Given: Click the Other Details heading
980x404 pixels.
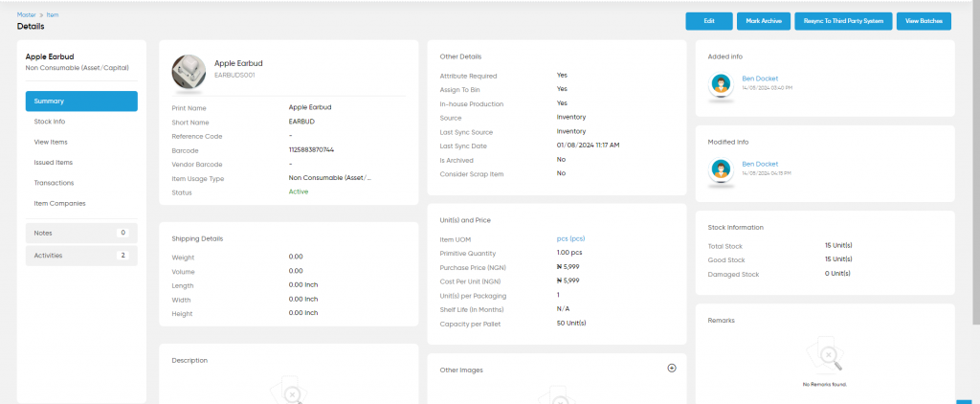Looking at the screenshot, I should [x=460, y=56].
